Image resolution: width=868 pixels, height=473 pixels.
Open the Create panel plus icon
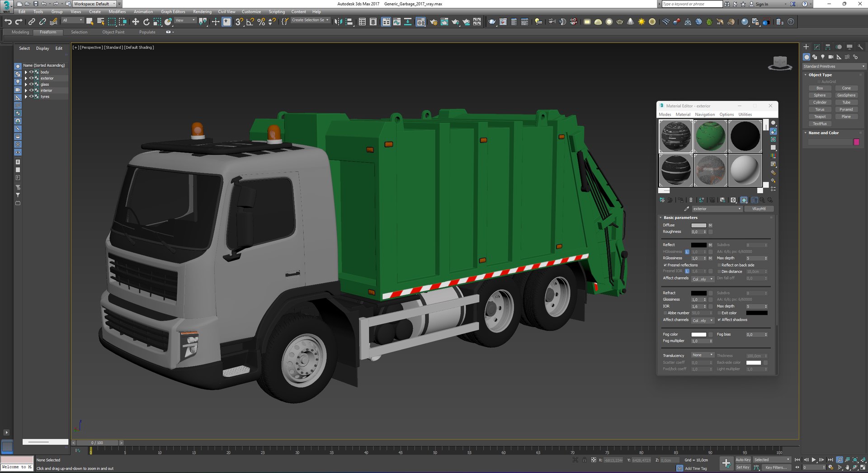pyautogui.click(x=806, y=47)
